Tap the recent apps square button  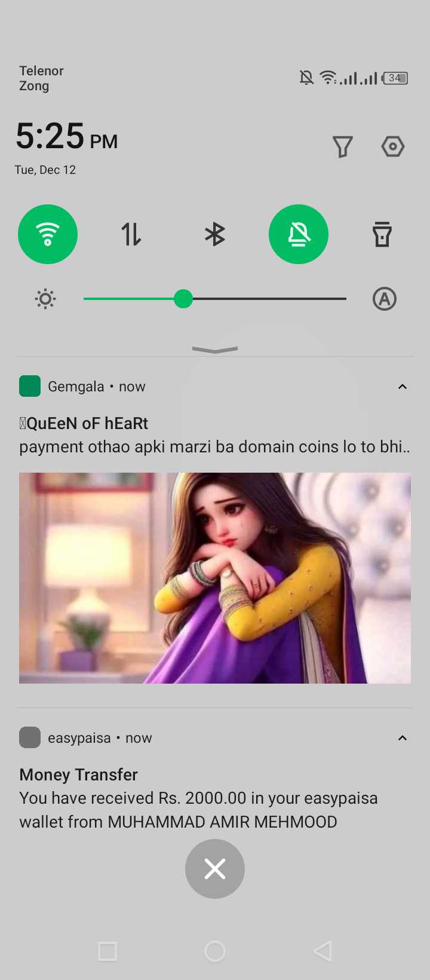click(x=107, y=951)
